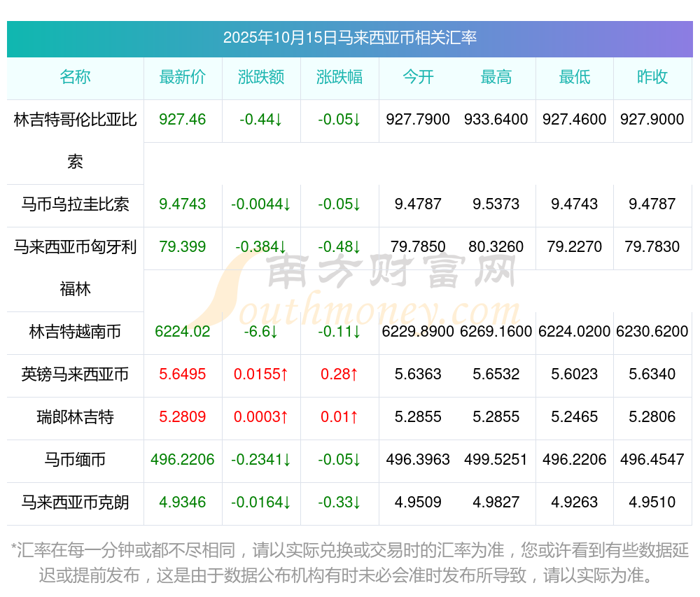Click previous close 927.9000
The image size is (700, 597).
click(652, 120)
